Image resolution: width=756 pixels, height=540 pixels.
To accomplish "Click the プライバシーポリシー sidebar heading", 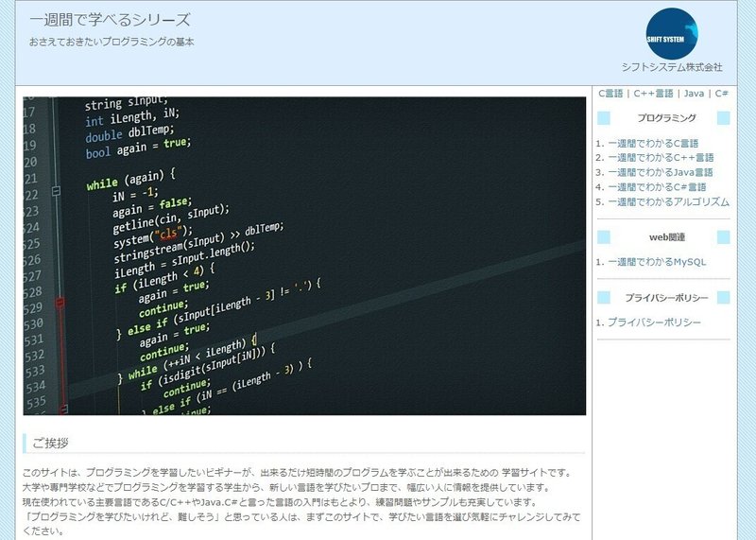I will coord(666,298).
